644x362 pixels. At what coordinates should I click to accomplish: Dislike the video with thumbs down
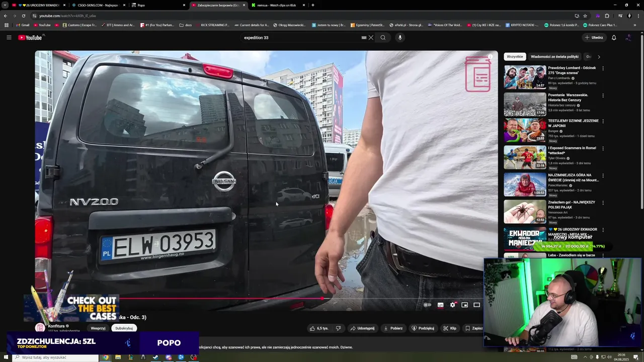pos(338,328)
